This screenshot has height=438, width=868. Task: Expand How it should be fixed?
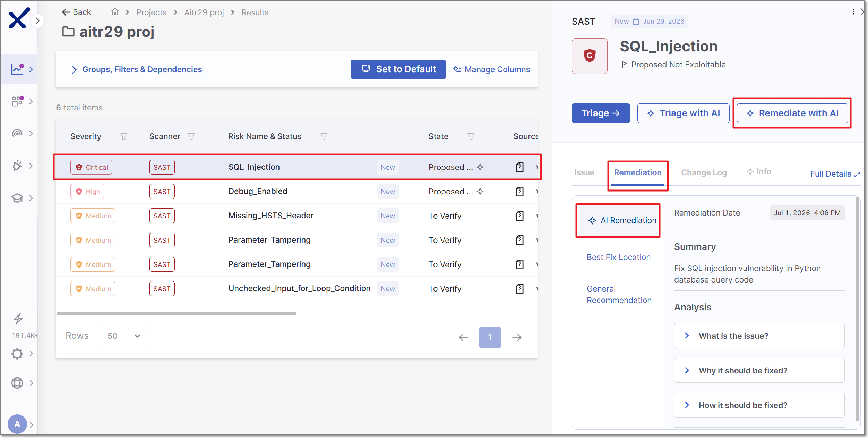point(759,405)
